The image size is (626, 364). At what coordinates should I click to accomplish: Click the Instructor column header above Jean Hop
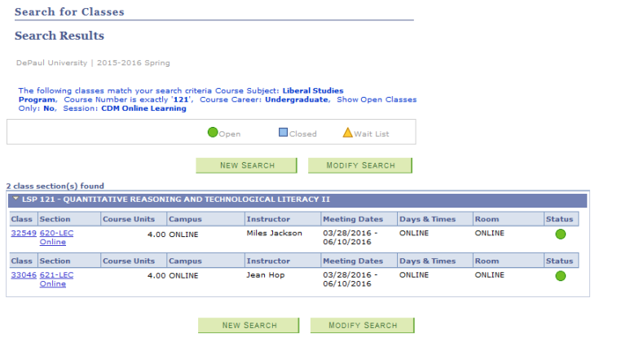[268, 261]
